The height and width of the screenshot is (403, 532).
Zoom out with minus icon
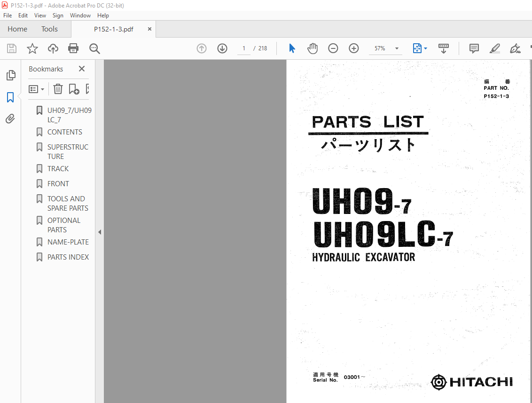tap(333, 48)
